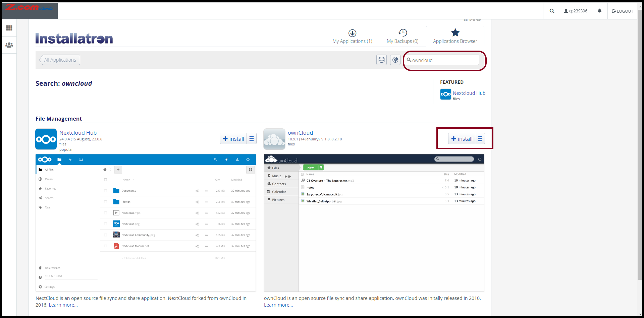This screenshot has height=318, width=644.
Task: View the ownCloud screenshot thumbnail
Action: coord(374,223)
